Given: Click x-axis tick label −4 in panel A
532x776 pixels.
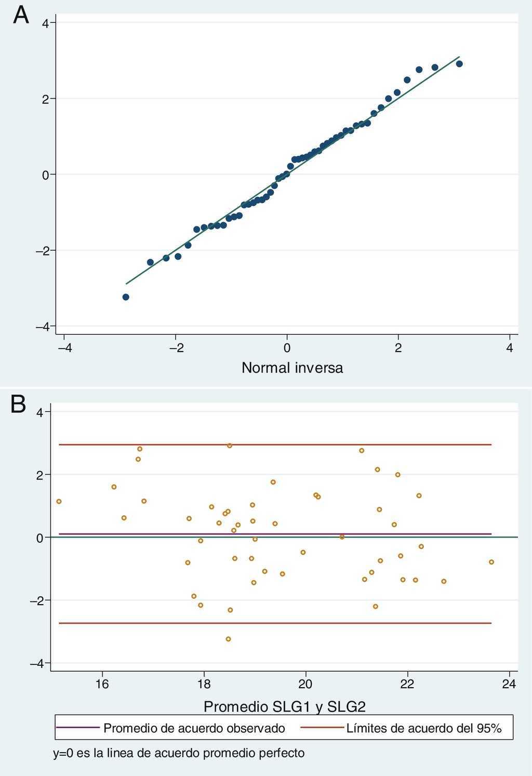Looking at the screenshot, I should coord(64,348).
